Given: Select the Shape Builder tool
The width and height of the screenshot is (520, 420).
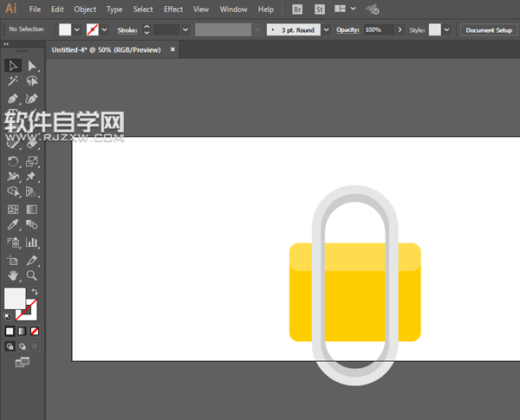Looking at the screenshot, I should point(13,191).
